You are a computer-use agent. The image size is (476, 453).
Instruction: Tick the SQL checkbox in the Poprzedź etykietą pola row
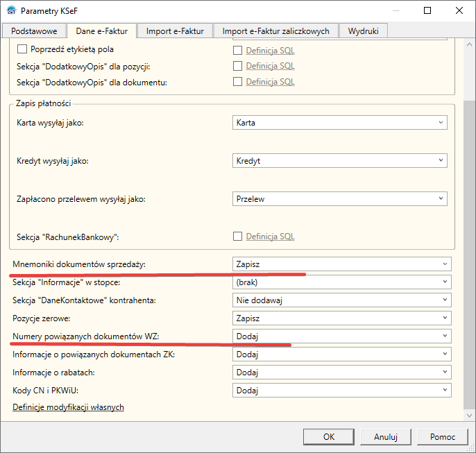tap(237, 51)
